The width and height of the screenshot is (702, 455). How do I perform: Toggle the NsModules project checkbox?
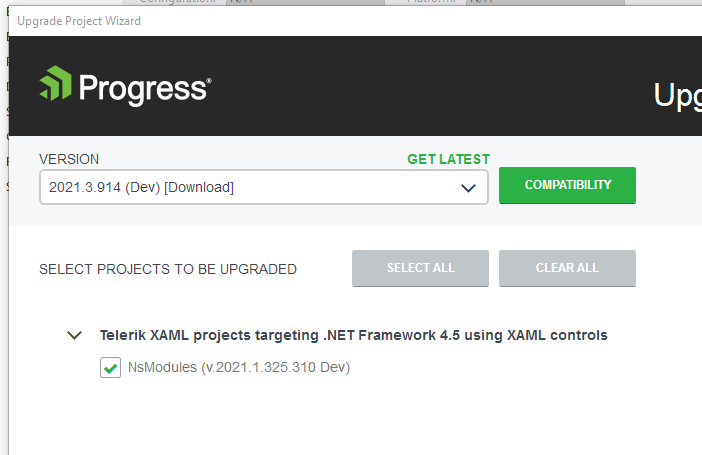[x=110, y=368]
